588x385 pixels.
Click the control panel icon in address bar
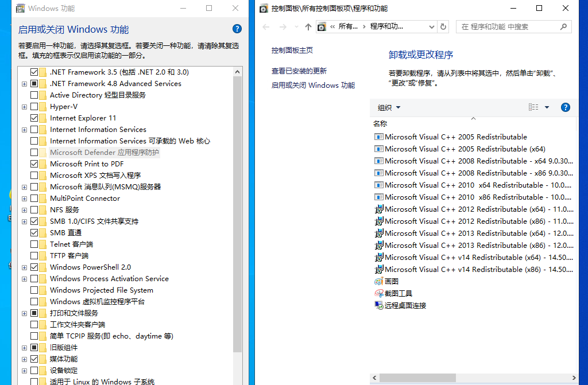click(x=322, y=26)
